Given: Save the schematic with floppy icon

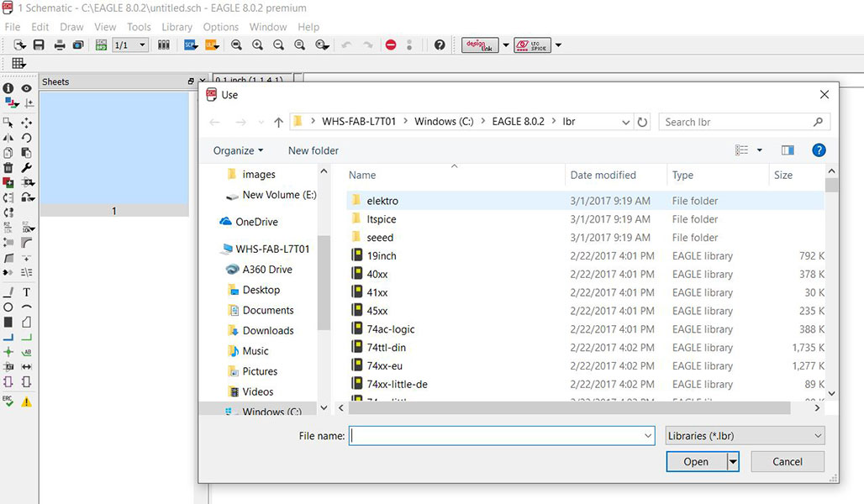Looking at the screenshot, I should coord(39,45).
